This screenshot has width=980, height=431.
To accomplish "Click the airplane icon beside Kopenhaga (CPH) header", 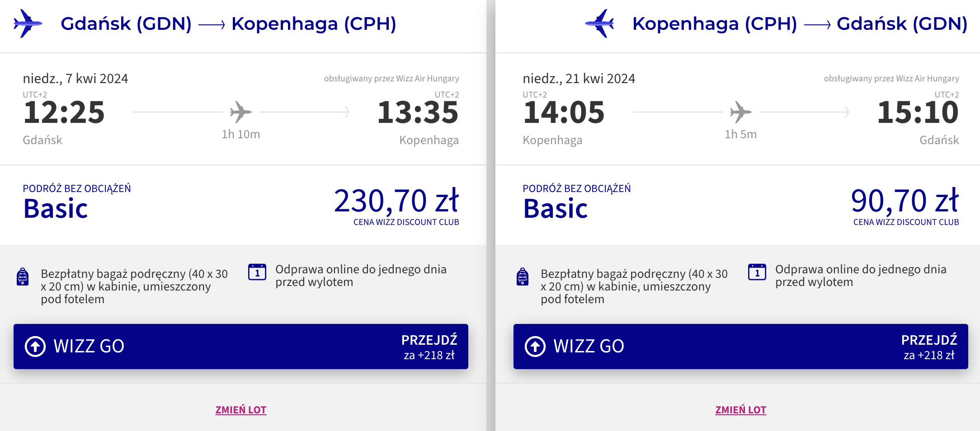I will [599, 23].
